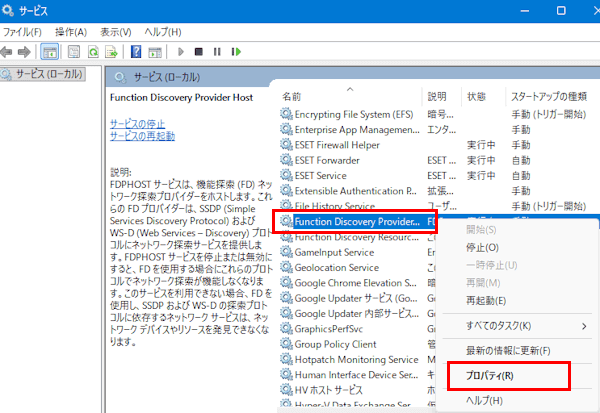The width and height of the screenshot is (600, 413).
Task: Click the Forward arrow toolbar icon
Action: pyautogui.click(x=24, y=52)
